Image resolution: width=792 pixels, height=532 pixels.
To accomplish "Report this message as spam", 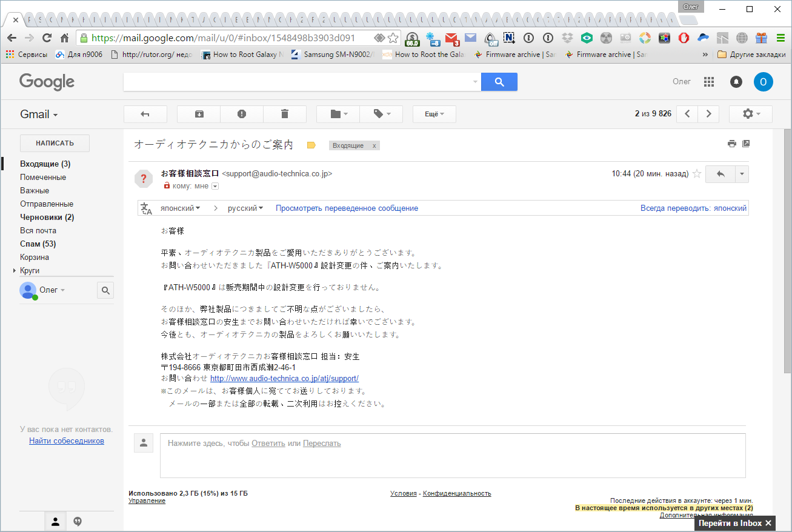I will [x=242, y=114].
